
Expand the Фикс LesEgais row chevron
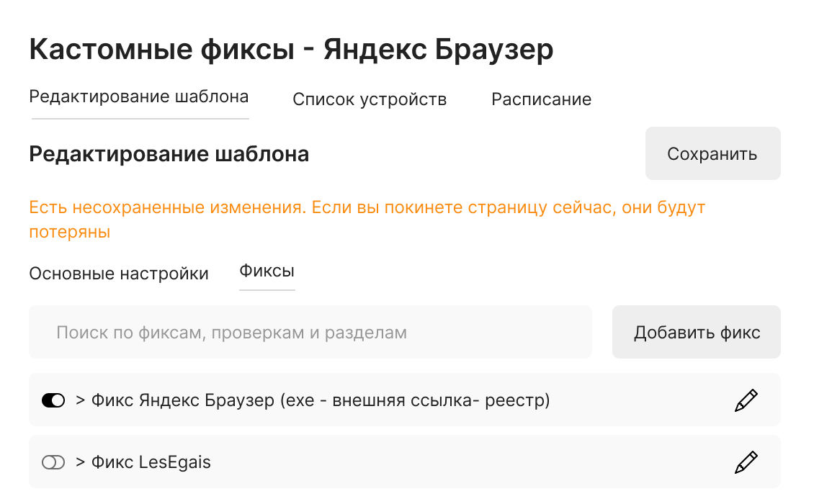pos(81,462)
